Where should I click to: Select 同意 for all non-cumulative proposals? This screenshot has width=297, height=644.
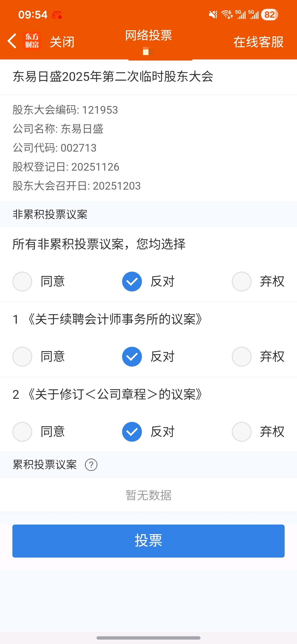[22, 282]
